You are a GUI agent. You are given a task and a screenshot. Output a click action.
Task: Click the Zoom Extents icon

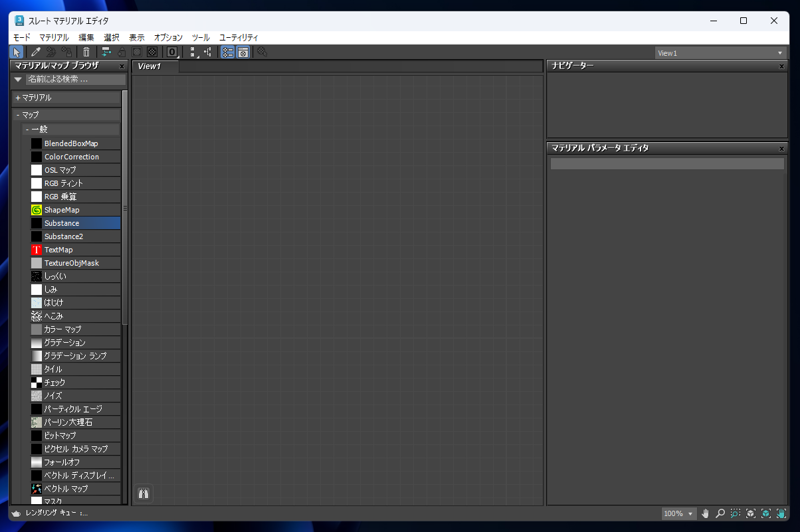point(751,514)
